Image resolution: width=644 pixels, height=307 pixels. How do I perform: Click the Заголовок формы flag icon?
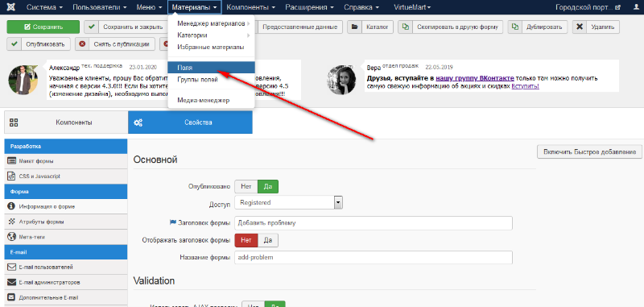point(173,222)
